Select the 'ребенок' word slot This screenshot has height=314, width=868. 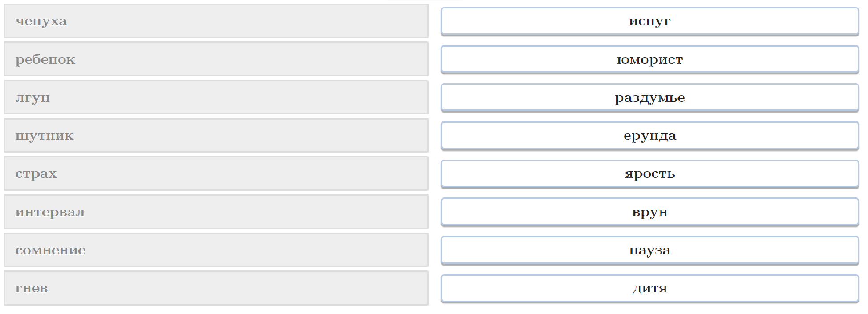point(216,59)
